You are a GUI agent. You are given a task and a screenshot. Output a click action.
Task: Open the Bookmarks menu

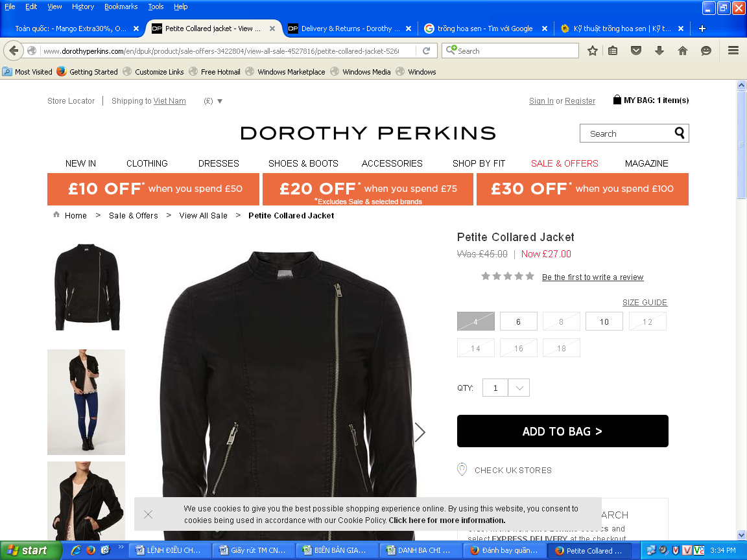coord(121,6)
